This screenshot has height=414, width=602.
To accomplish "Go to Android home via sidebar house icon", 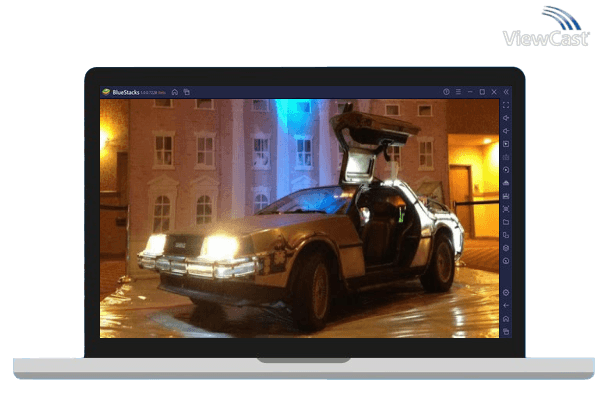I will [506, 319].
